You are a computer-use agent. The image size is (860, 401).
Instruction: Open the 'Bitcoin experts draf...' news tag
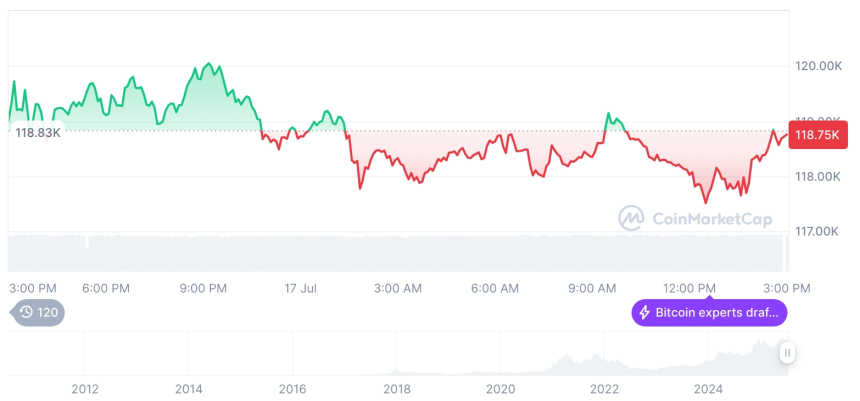pos(709,313)
